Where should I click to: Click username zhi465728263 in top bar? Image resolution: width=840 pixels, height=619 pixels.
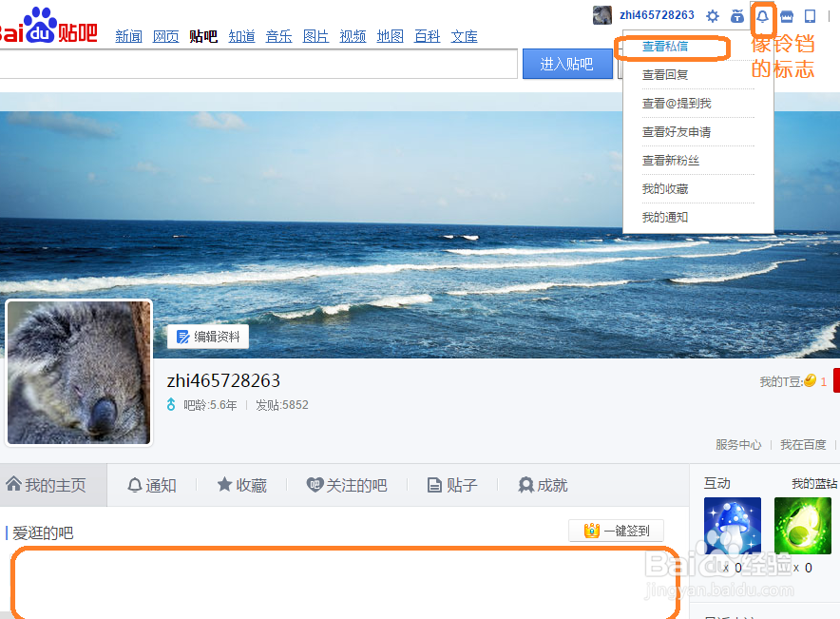click(657, 15)
